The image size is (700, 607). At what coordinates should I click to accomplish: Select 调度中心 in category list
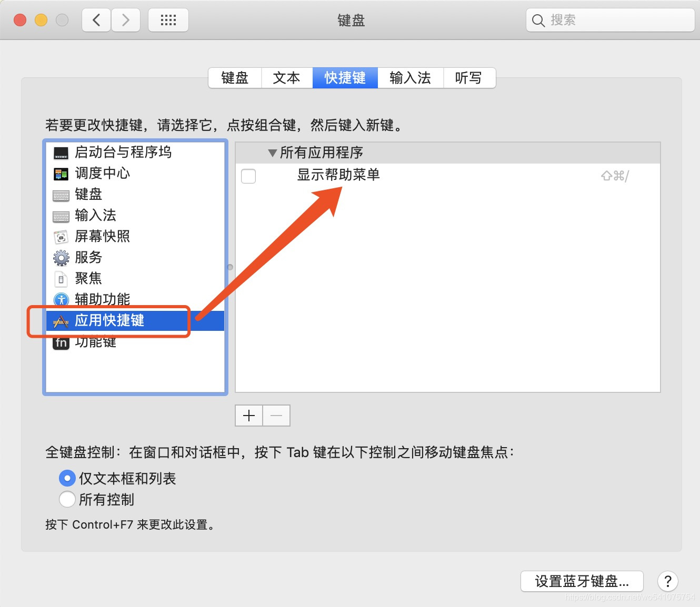click(135, 174)
